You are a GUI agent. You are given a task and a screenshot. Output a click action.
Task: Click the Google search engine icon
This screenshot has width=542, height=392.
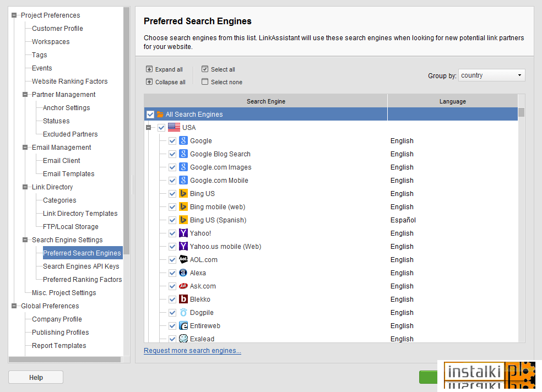click(183, 140)
